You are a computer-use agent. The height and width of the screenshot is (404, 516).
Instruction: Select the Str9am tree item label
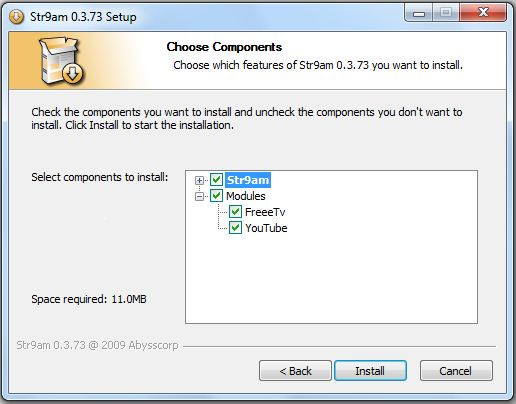point(248,180)
